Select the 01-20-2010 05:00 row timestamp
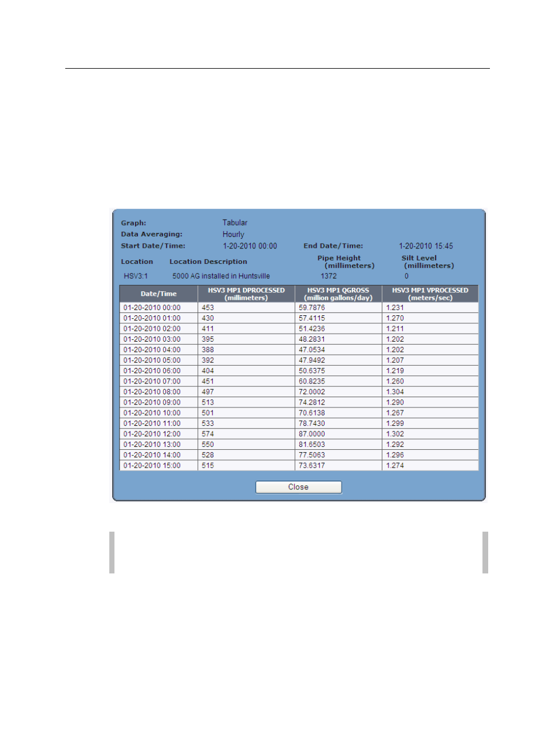The image size is (546, 756). [152, 361]
